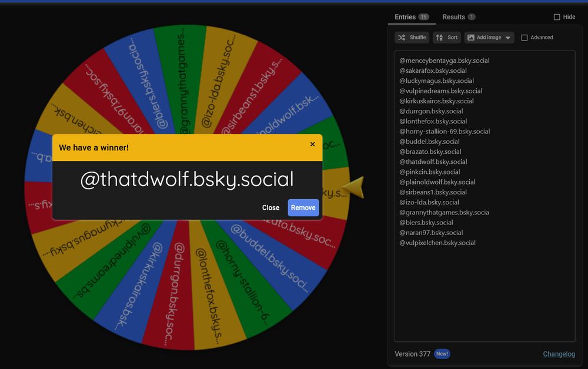Click the New! badge beside Version 377

click(442, 354)
